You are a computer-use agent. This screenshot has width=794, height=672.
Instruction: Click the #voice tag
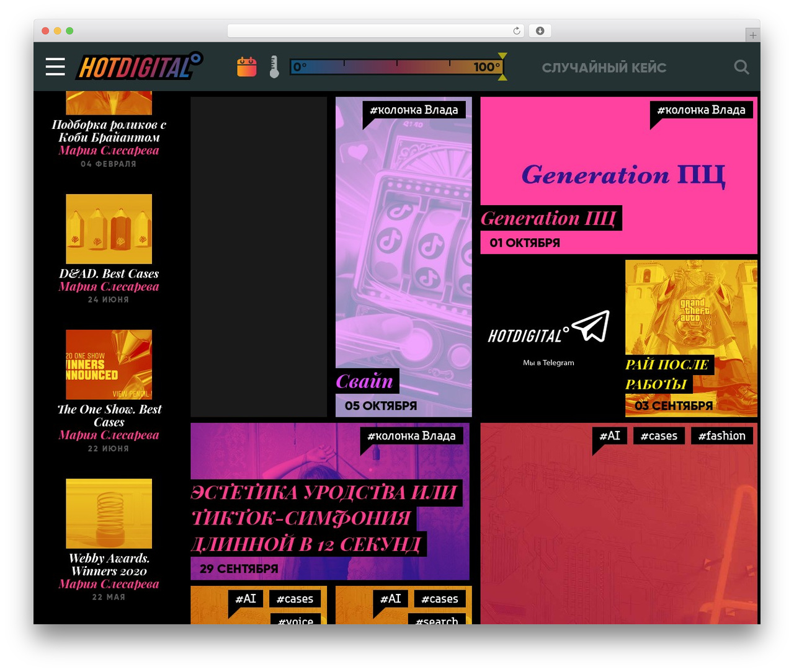(296, 619)
